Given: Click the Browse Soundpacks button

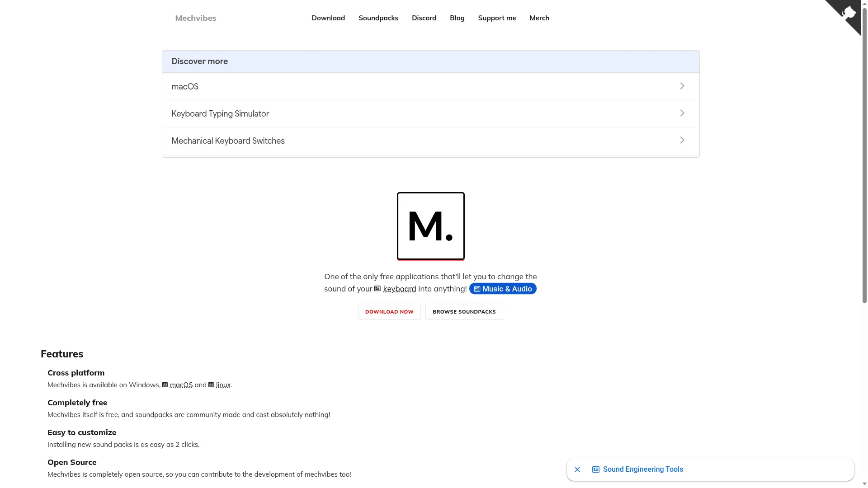Looking at the screenshot, I should click(x=464, y=312).
